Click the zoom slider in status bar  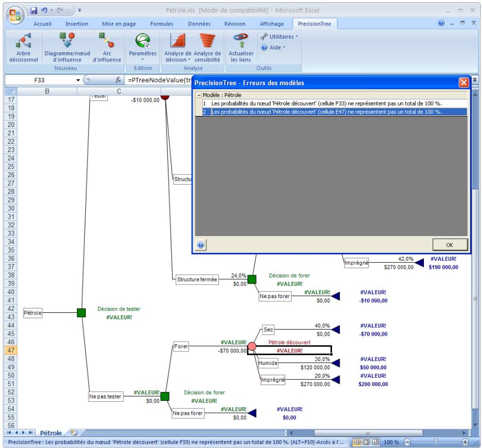tap(435, 443)
